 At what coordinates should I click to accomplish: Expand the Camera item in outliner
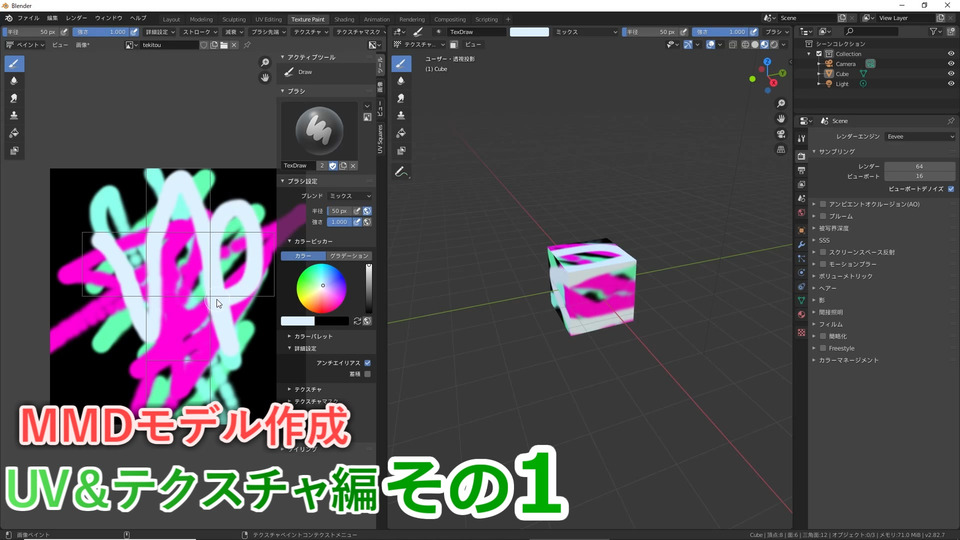(x=819, y=64)
